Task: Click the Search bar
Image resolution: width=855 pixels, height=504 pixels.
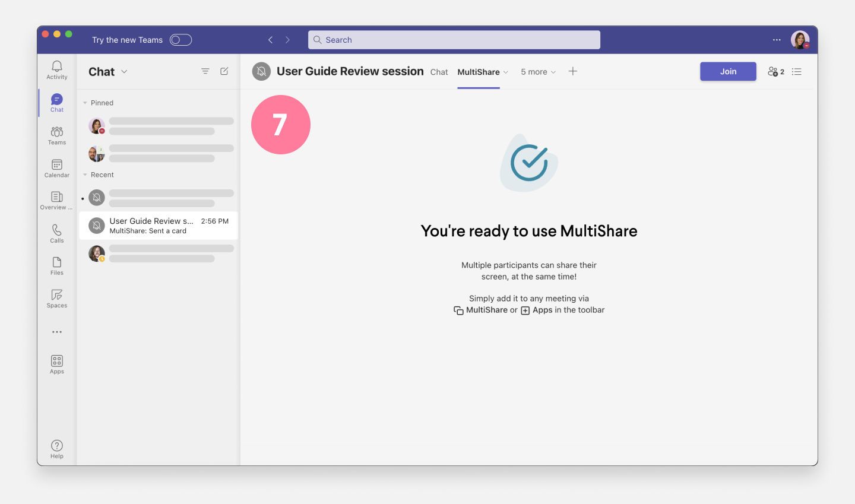Action: (454, 40)
